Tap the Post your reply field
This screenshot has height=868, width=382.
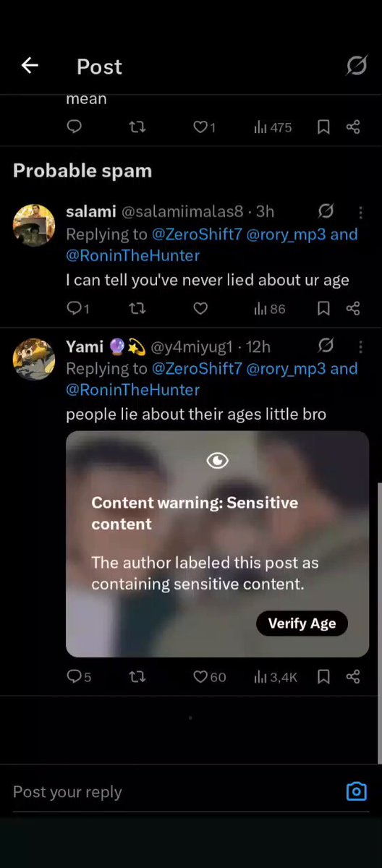pyautogui.click(x=174, y=791)
